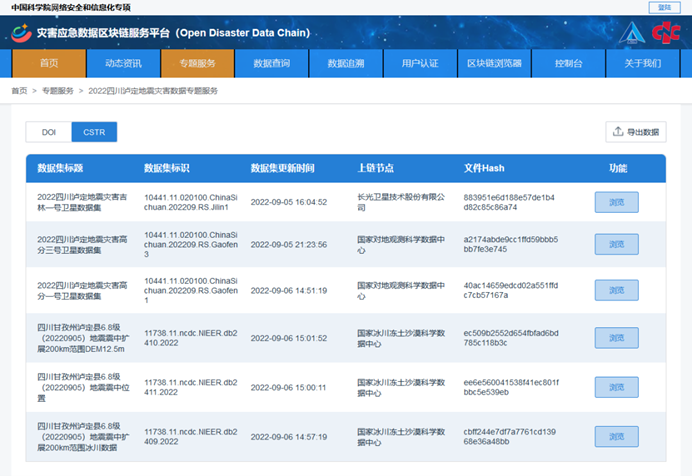Click 首页 in the breadcrumb trail

[19, 91]
